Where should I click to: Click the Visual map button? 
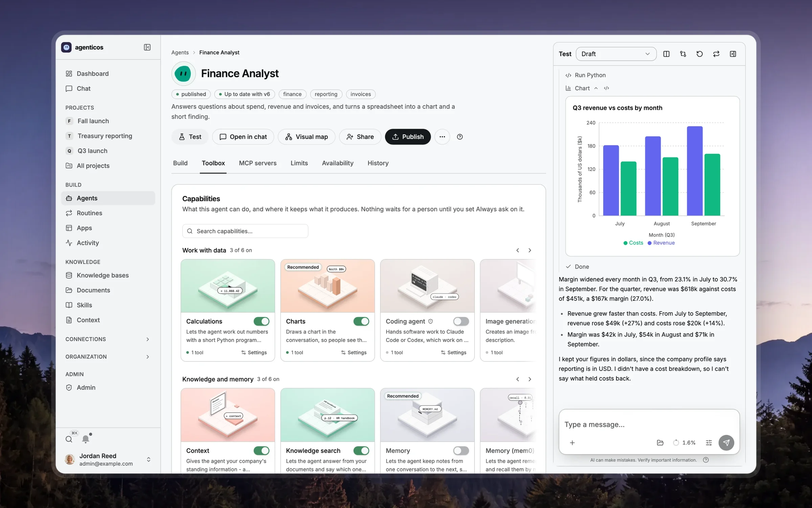point(307,137)
